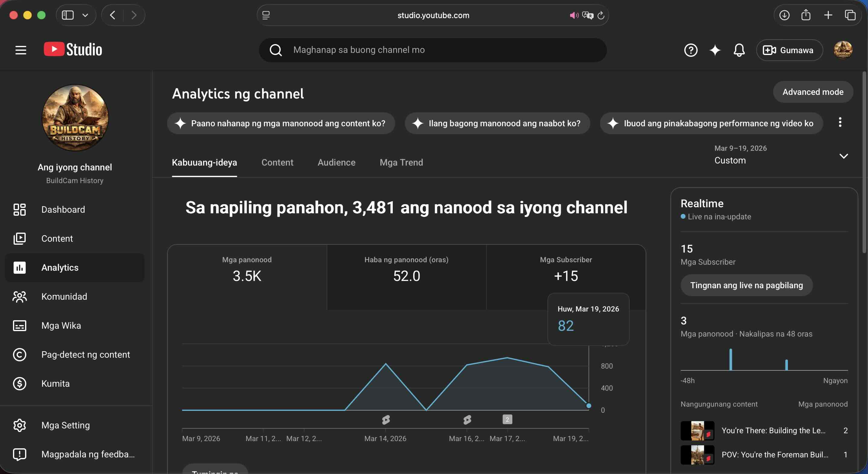Click the YouTube Studio logo
The height and width of the screenshot is (474, 868).
(x=73, y=50)
